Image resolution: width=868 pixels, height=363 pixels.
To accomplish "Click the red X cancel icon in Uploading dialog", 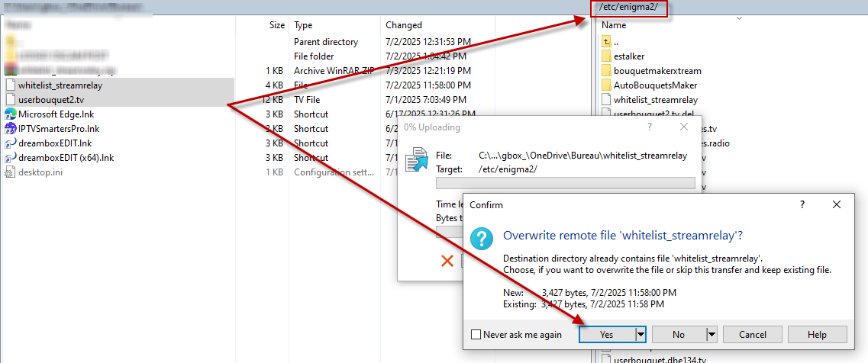I will (x=447, y=262).
